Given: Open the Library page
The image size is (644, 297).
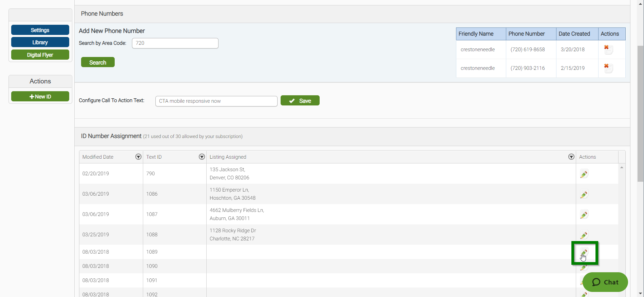Looking at the screenshot, I should coord(40,42).
